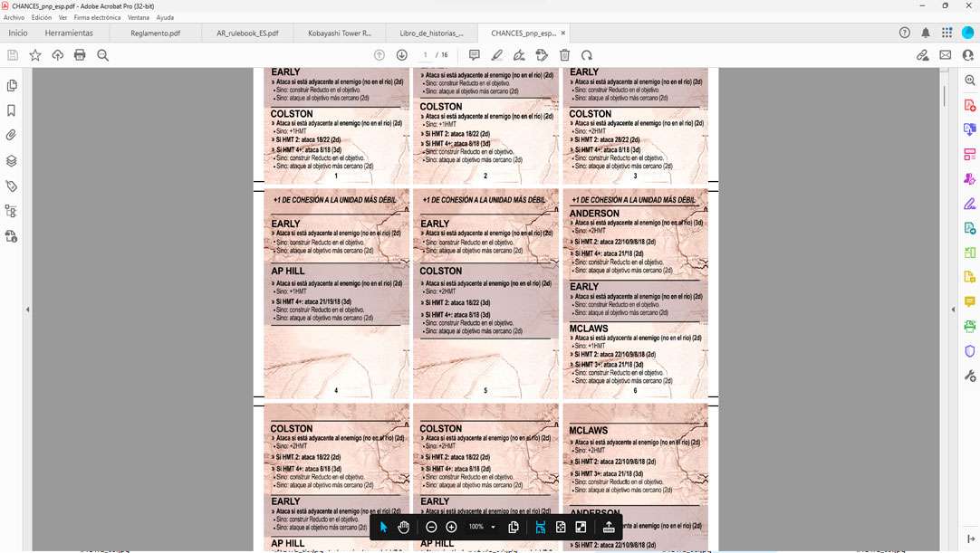The width and height of the screenshot is (980, 553).
Task: Open the Protect shield tool
Action: coord(969,351)
